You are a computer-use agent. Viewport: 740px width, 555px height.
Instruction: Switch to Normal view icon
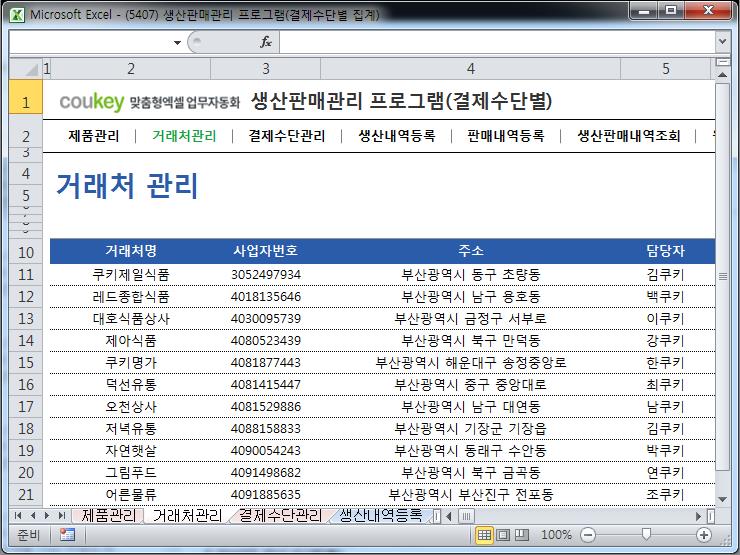tap(484, 535)
